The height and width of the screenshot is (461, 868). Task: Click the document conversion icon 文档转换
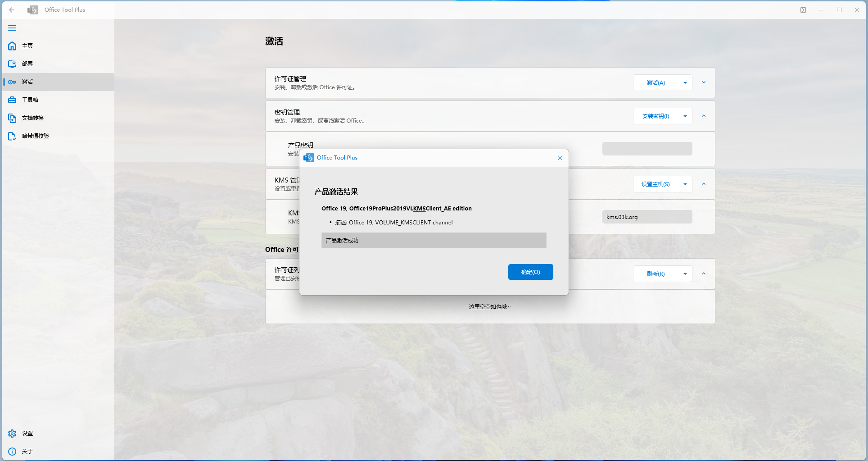[12, 118]
